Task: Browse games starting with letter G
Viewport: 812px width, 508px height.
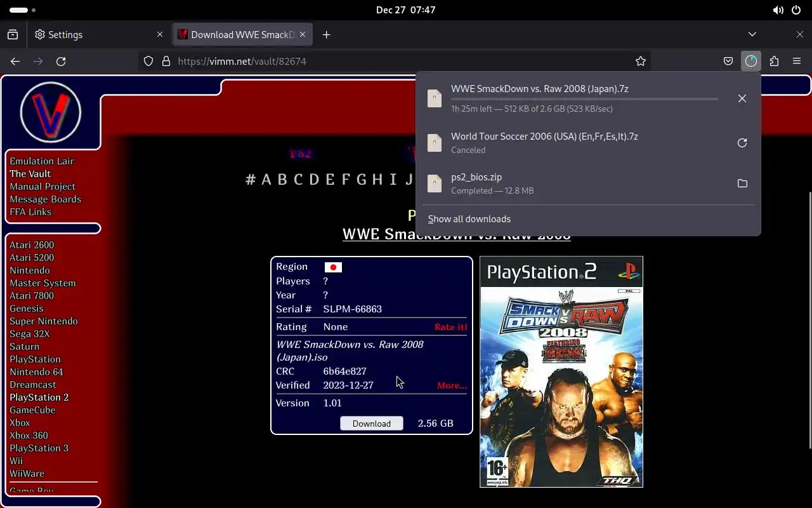Action: tap(362, 180)
